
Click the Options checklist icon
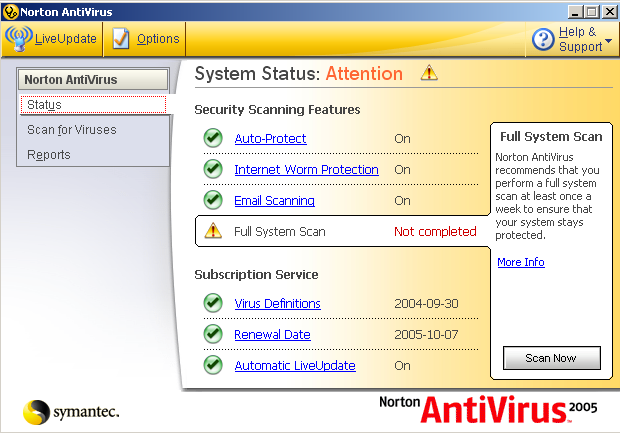[x=121, y=38]
